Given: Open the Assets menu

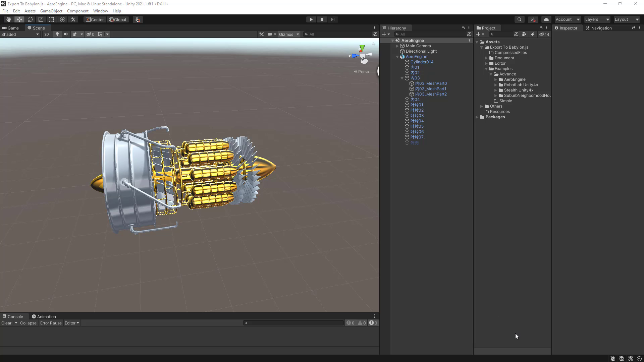Looking at the screenshot, I should [30, 11].
